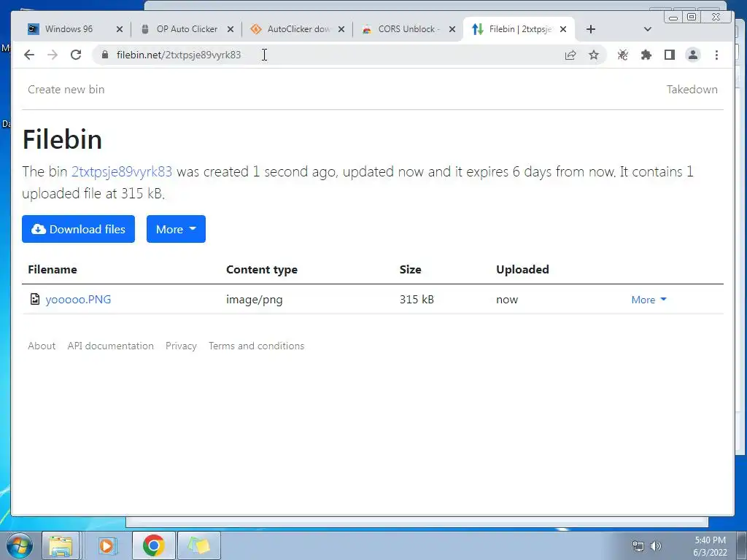Close the Windows 96 tab

[x=120, y=29]
